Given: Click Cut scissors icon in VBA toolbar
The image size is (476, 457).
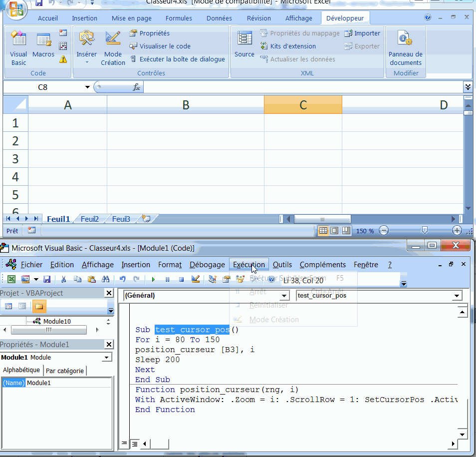Looking at the screenshot, I should [x=63, y=279].
